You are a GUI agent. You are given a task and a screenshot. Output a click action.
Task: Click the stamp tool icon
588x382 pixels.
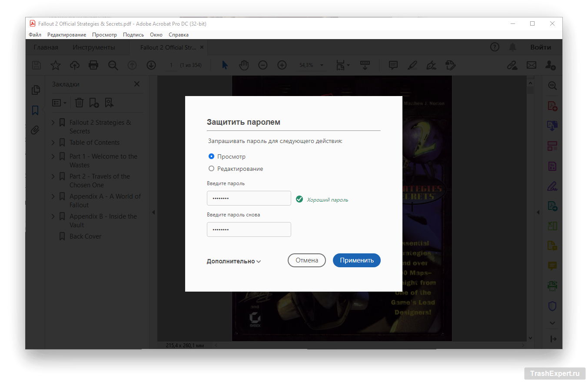point(450,65)
